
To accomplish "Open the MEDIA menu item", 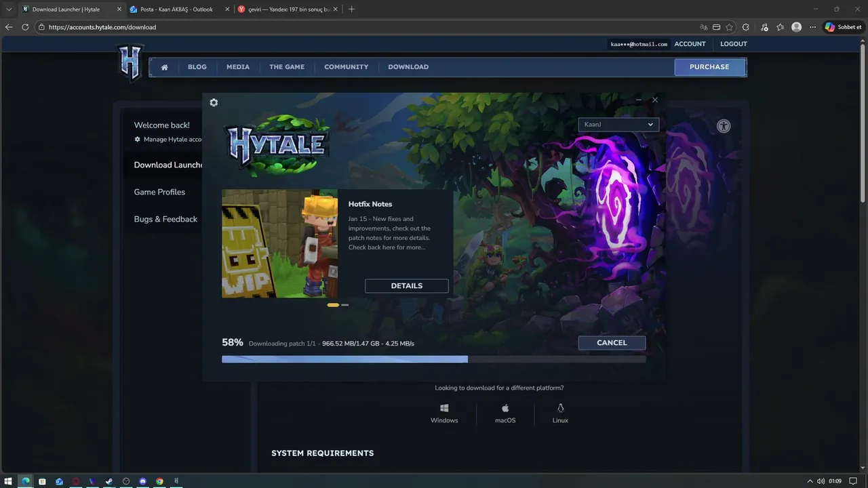I will pyautogui.click(x=238, y=67).
